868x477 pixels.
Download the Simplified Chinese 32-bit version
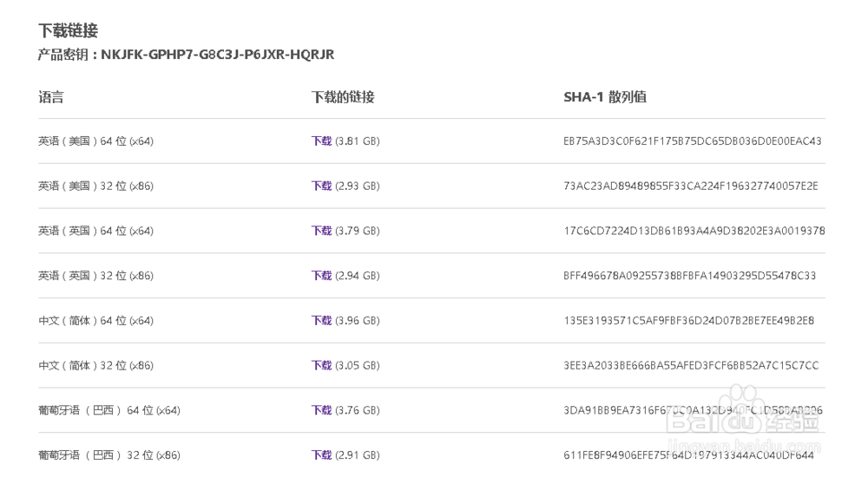321,366
